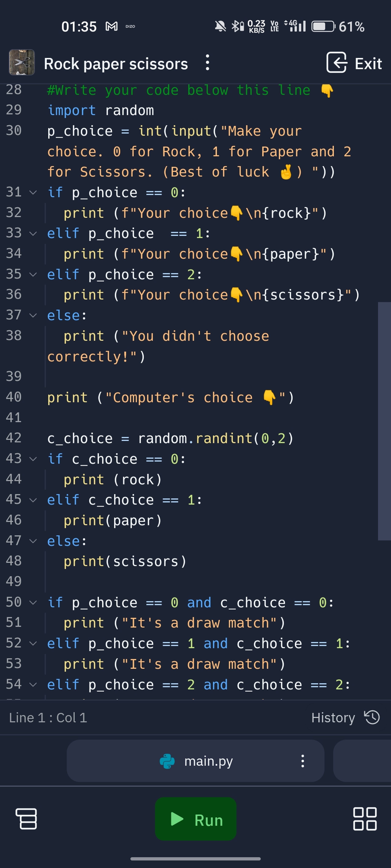Tap the History label

point(333,718)
